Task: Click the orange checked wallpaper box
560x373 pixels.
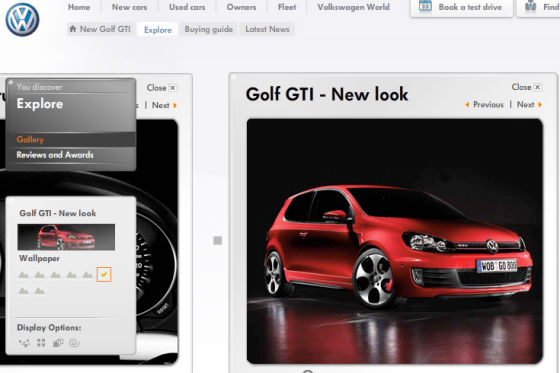Action: [104, 274]
